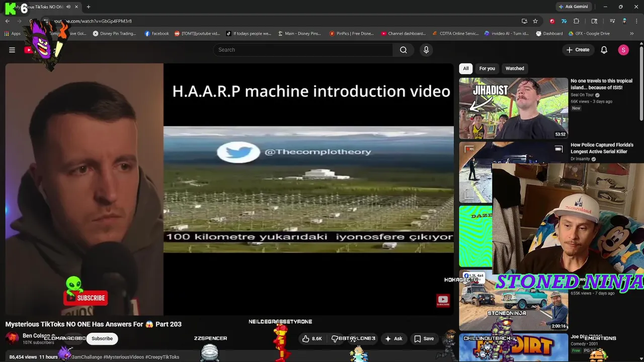Subscribe to Ben Colson channel
This screenshot has height=362, width=644.
coord(102,338)
